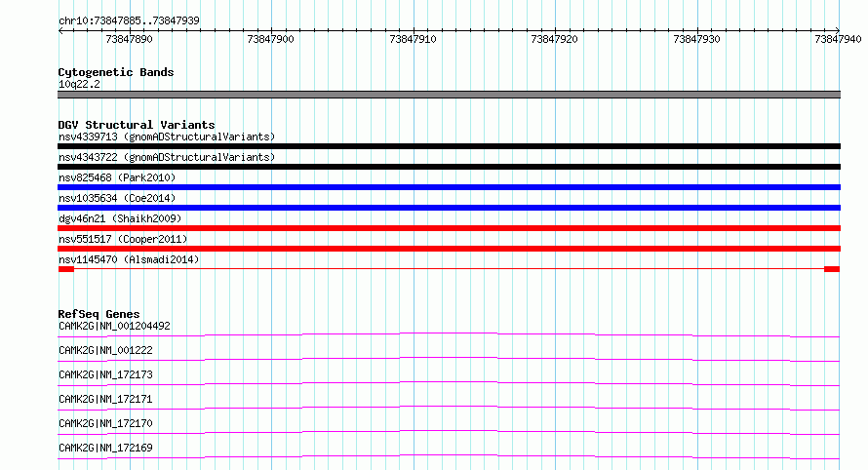The image size is (868, 470).
Task: Click the CAMK2G|NM_172173 transcript label
Action: [x=105, y=374]
